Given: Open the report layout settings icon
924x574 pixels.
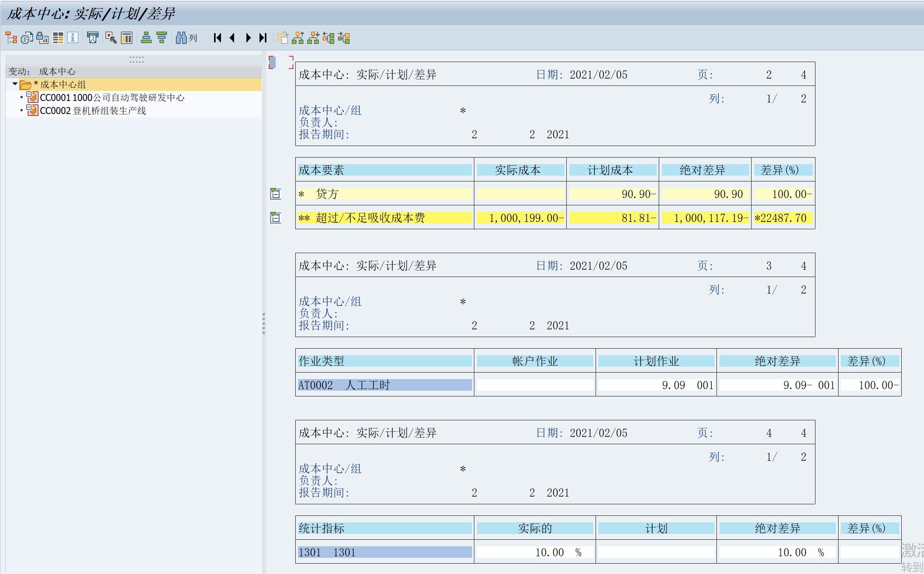Looking at the screenshot, I should click(x=58, y=38).
